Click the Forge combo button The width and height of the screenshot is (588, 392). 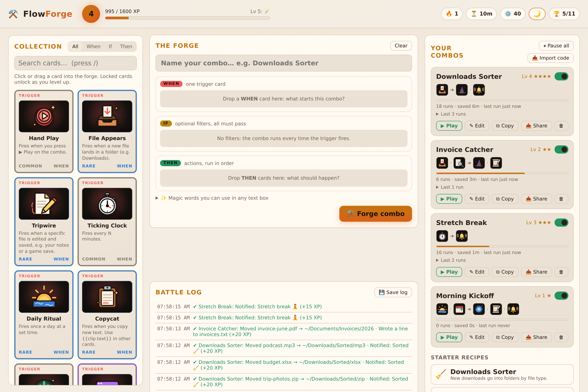pos(375,214)
